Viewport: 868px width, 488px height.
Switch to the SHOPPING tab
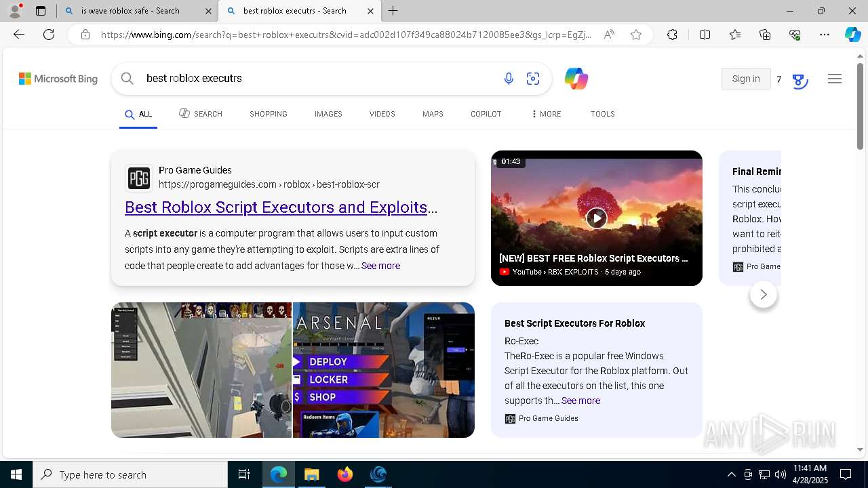[x=269, y=114]
